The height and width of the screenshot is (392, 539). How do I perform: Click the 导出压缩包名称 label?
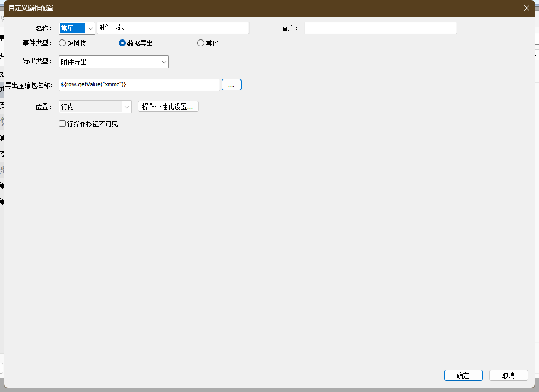(x=29, y=85)
